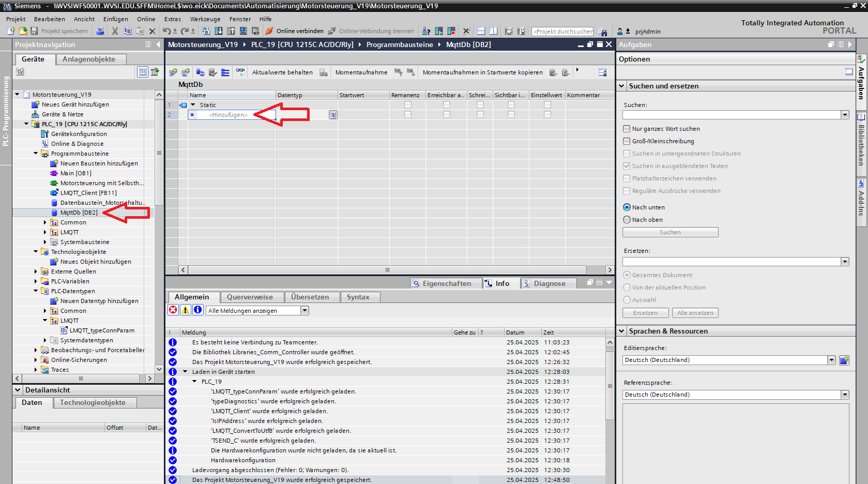The height and width of the screenshot is (484, 868).
Task: Select the 'Nach oben' radio button
Action: (627, 220)
